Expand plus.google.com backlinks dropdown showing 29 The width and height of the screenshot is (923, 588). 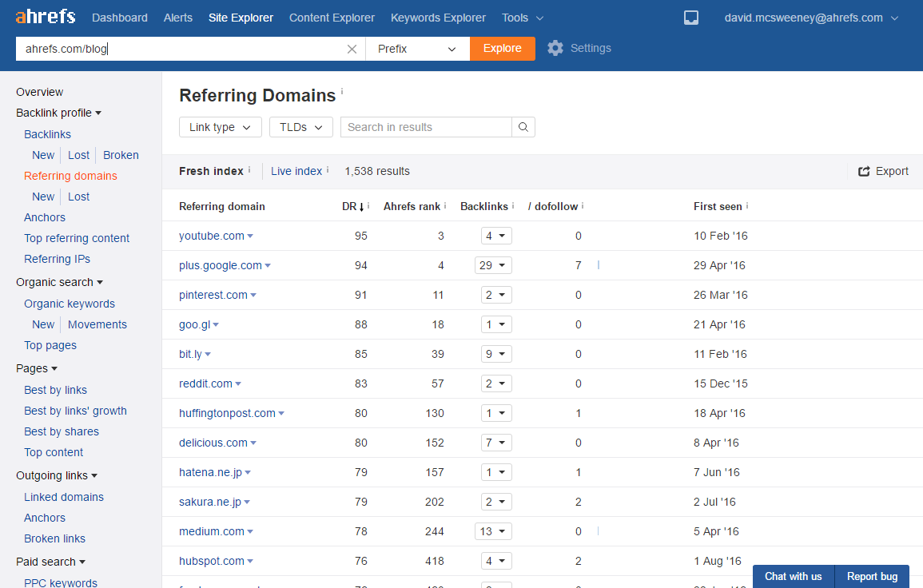tap(493, 265)
